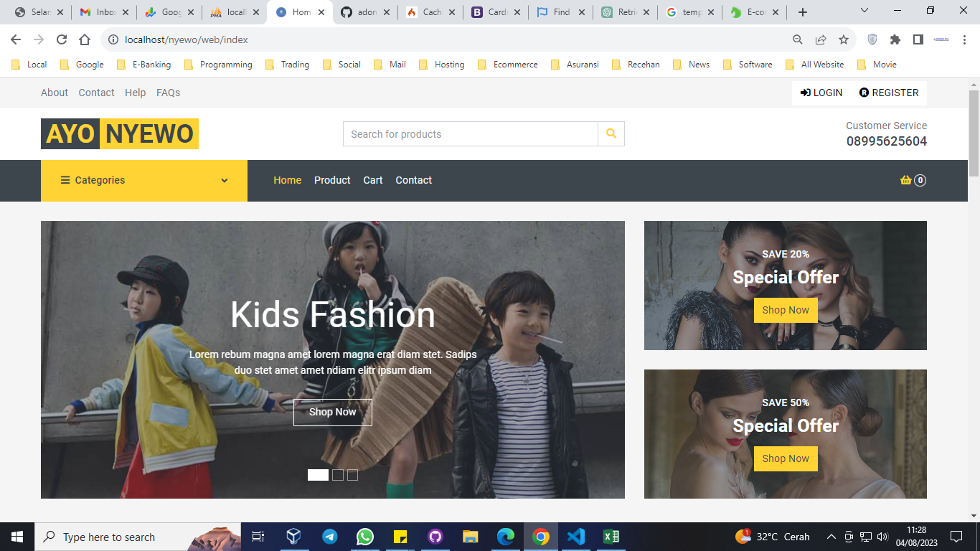The height and width of the screenshot is (551, 980).
Task: Click the page zoom magnifier icon
Action: point(798,39)
